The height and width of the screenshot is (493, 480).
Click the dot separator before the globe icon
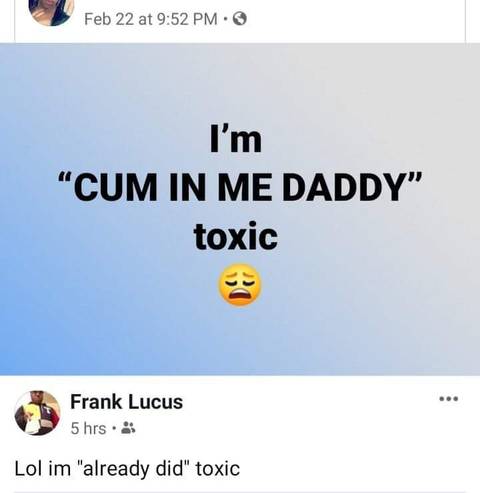coord(225,19)
